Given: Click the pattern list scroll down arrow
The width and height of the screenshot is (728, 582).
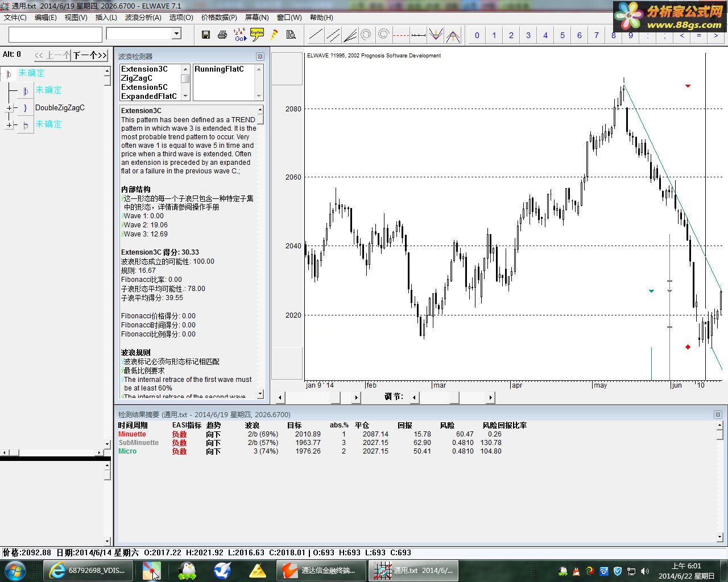Looking at the screenshot, I should [x=185, y=97].
